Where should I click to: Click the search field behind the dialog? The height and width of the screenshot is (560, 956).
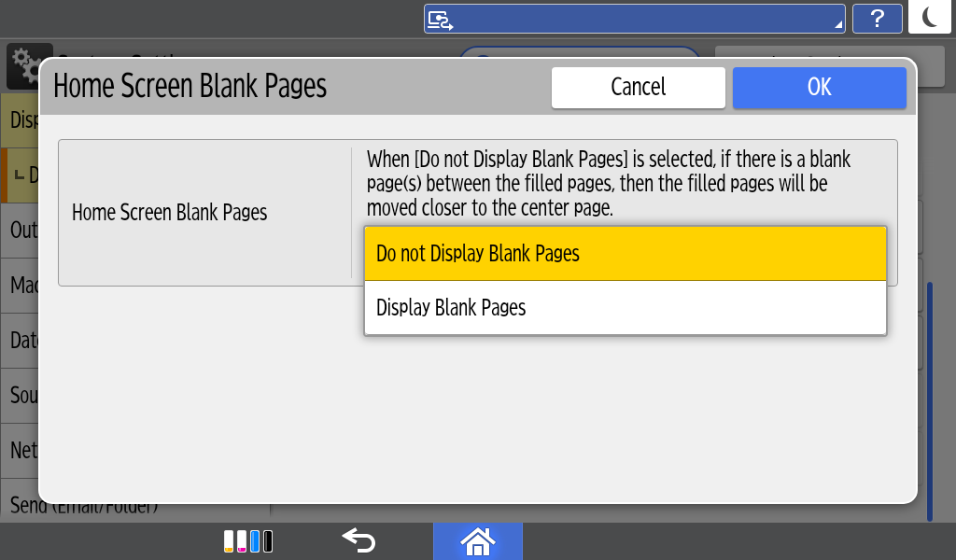click(x=579, y=50)
